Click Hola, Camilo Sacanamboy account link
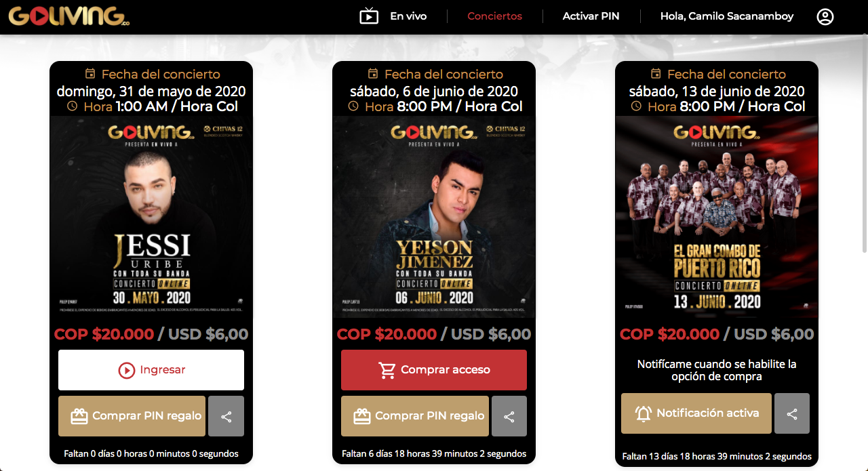The image size is (868, 471). pos(727,16)
